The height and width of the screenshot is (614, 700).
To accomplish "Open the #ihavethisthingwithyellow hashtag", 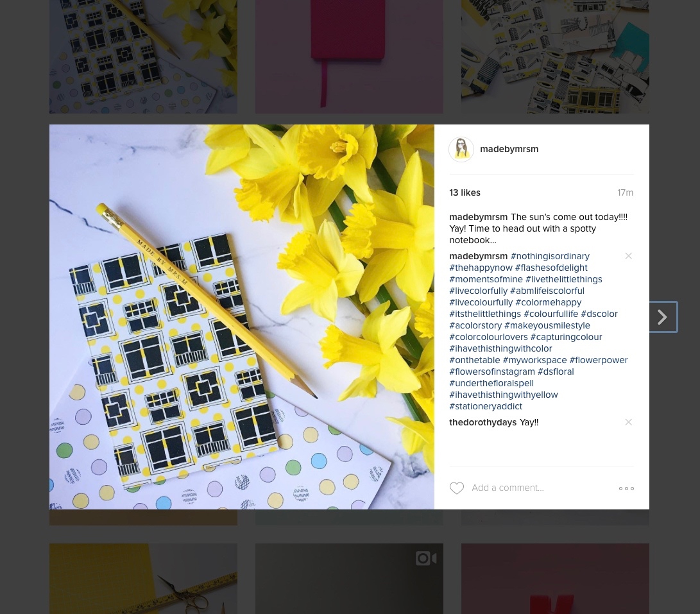I will (504, 395).
